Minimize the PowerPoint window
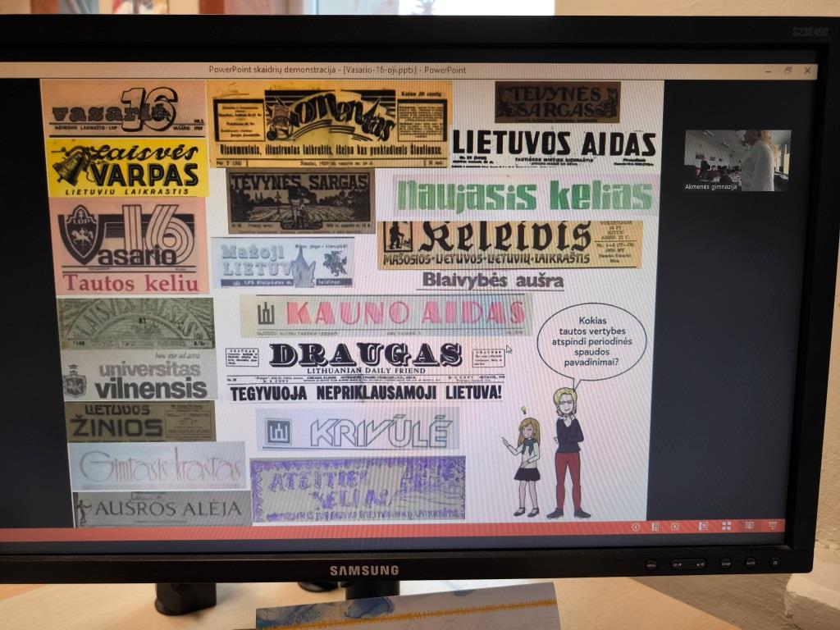The image size is (840, 630). pos(768,71)
